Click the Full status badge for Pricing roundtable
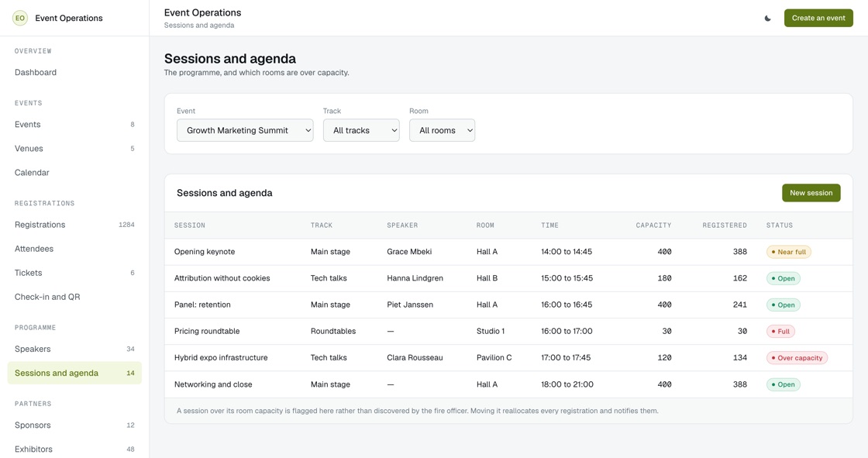This screenshot has height=458, width=868. (x=780, y=332)
